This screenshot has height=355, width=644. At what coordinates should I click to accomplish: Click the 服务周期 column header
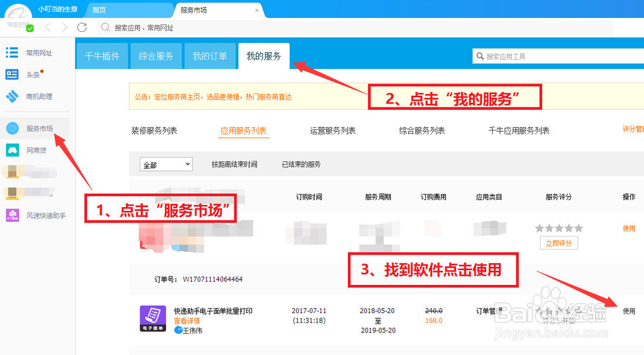[378, 197]
